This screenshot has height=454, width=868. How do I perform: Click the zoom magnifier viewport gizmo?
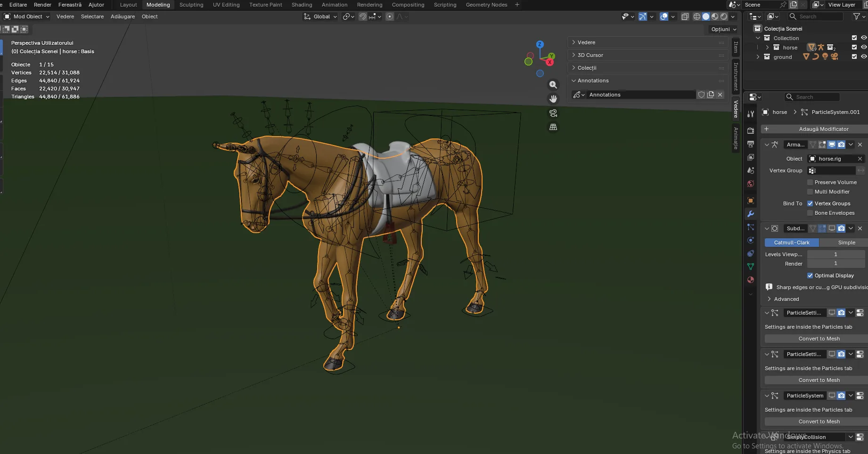[553, 85]
